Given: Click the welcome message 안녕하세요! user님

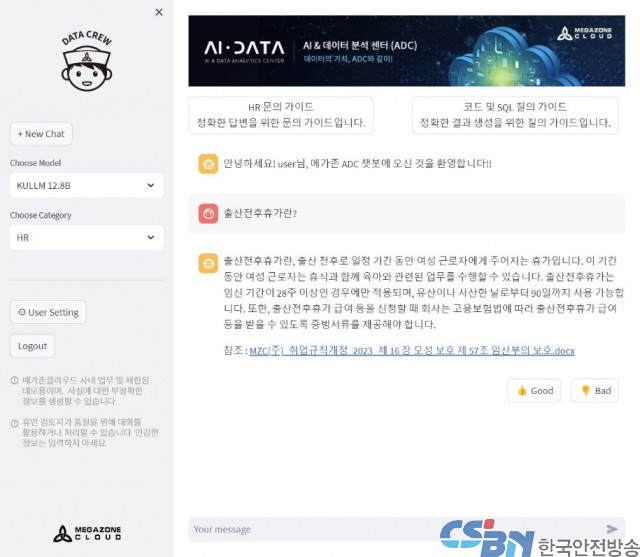Looking at the screenshot, I should (357, 164).
